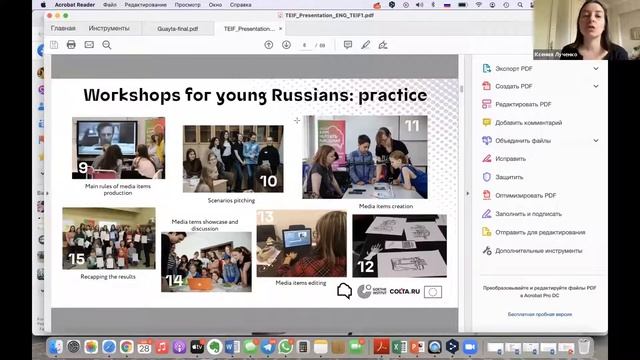This screenshot has width=640, height=360.
Task: Open the Acrobat Reader app menu
Action: click(75, 5)
